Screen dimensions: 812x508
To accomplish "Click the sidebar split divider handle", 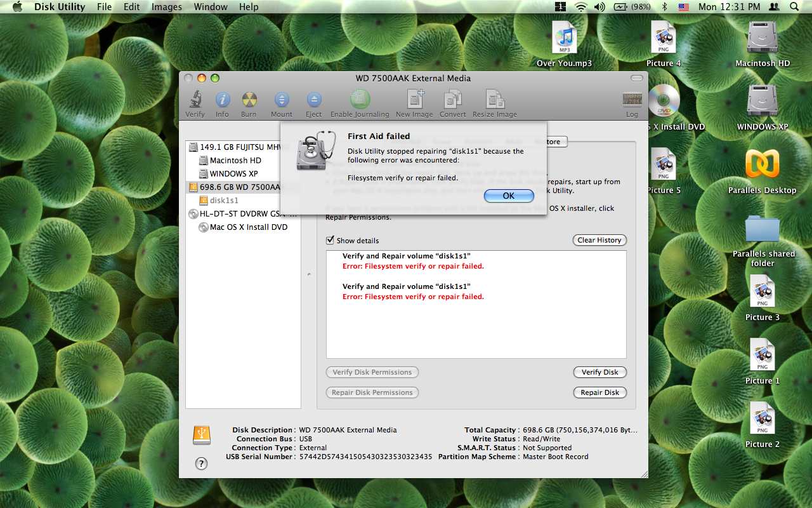I will point(309,274).
